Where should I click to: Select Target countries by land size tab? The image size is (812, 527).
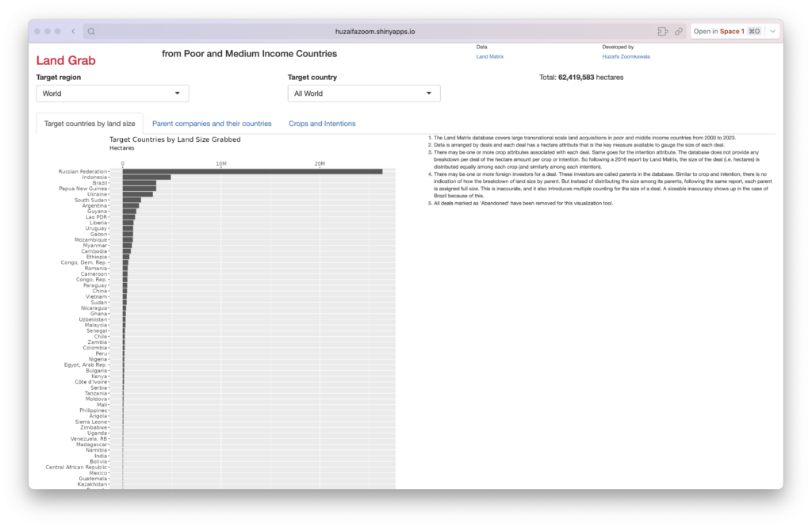click(x=90, y=124)
